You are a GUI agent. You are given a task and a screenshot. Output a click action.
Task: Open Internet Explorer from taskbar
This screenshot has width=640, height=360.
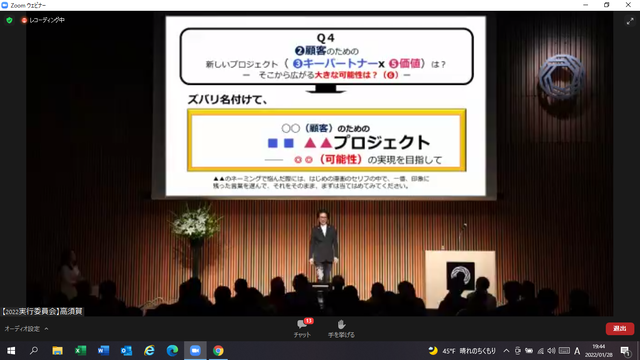click(x=149, y=351)
